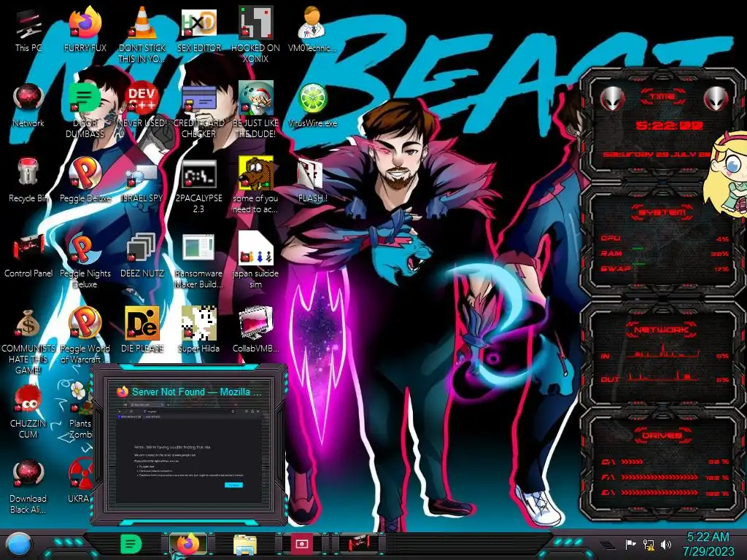Click the SYSTEM header on the gadget
This screenshot has width=747, height=560.
point(662,212)
